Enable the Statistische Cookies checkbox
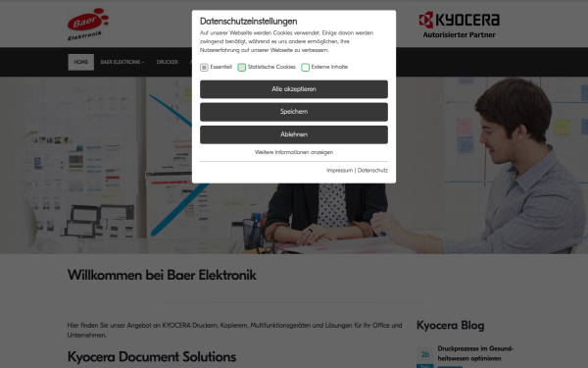This screenshot has height=368, width=588. [241, 67]
